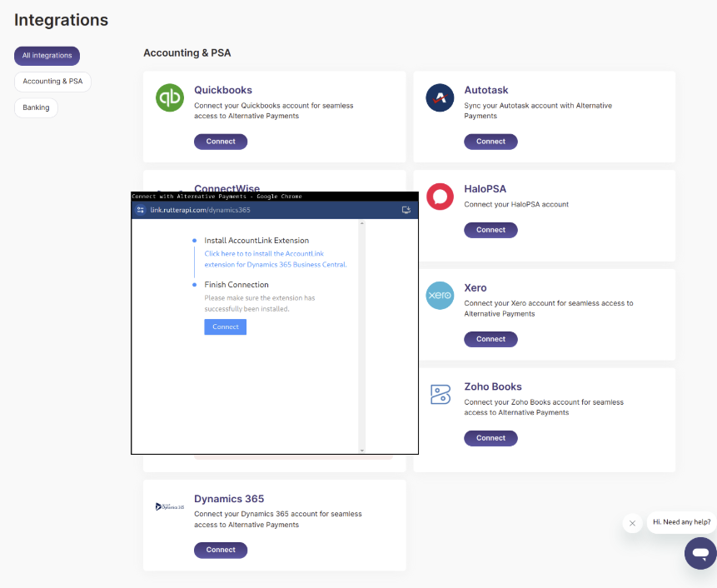The width and height of the screenshot is (717, 588).
Task: Click the Autotask card title
Action: point(486,90)
